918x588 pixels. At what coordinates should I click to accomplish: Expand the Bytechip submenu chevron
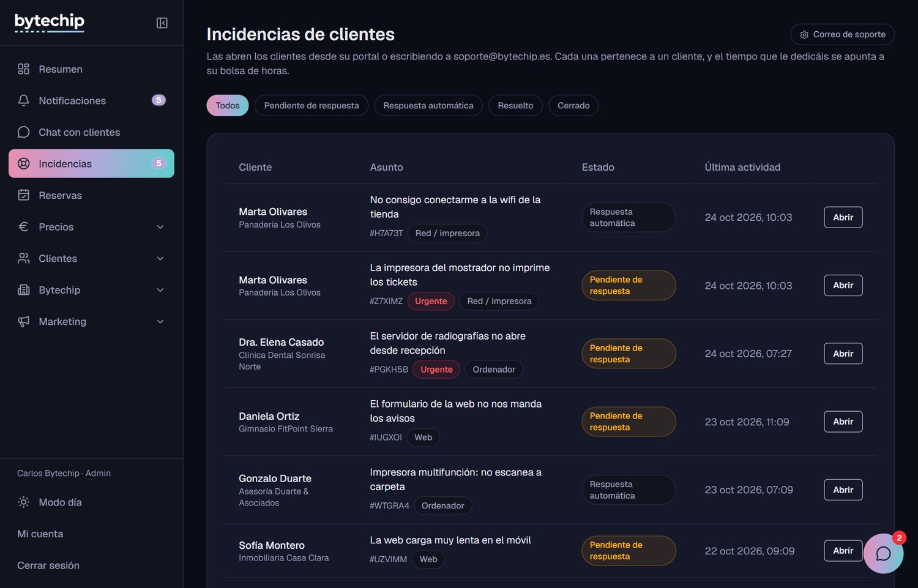click(160, 290)
